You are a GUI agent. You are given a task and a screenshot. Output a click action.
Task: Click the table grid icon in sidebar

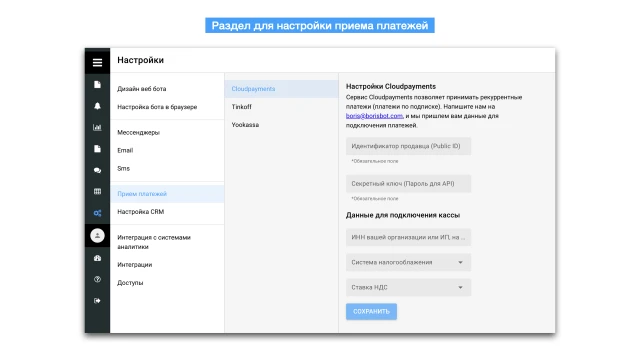pos(97,191)
